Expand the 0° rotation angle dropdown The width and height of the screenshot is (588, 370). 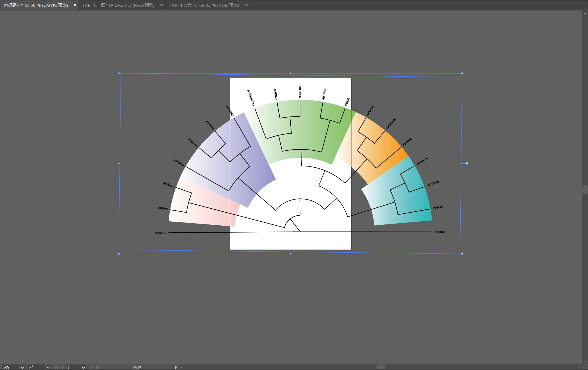[x=48, y=367]
